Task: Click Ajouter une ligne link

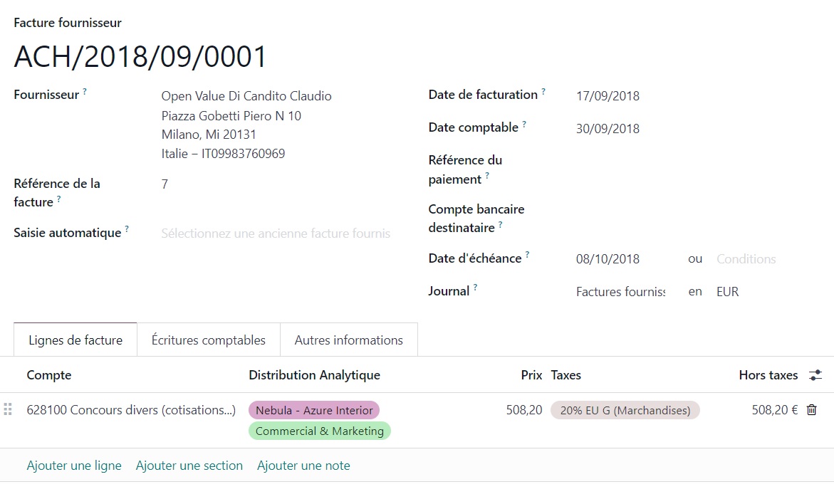Action: (74, 466)
